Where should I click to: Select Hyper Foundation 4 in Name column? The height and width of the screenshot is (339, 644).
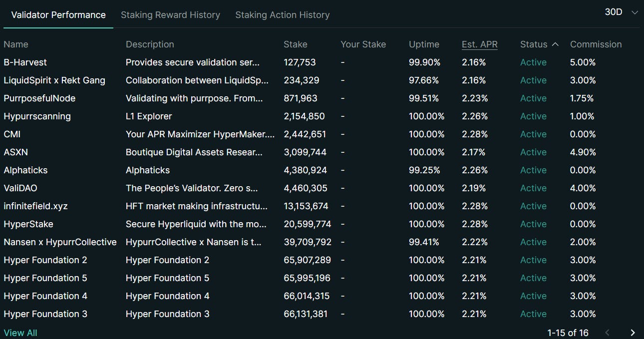pyautogui.click(x=45, y=296)
